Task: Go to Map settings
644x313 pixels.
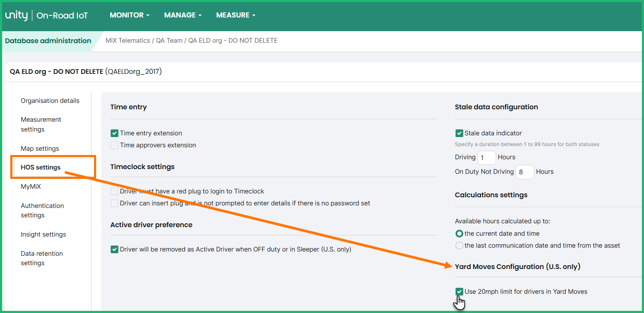Action: click(x=40, y=149)
